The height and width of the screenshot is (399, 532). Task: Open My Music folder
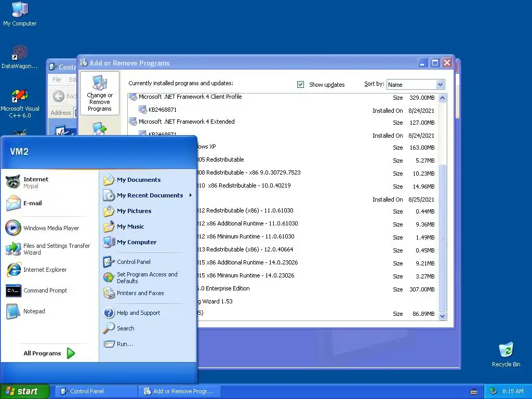(124, 227)
